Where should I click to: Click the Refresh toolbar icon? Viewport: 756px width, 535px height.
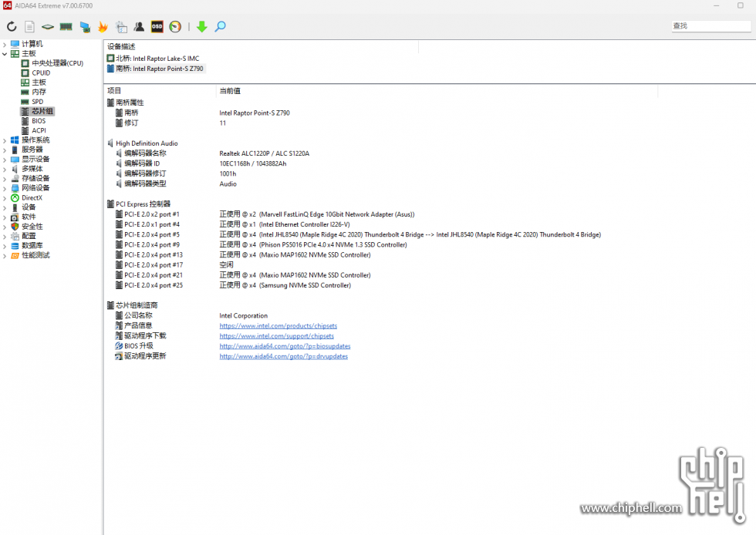coord(12,26)
